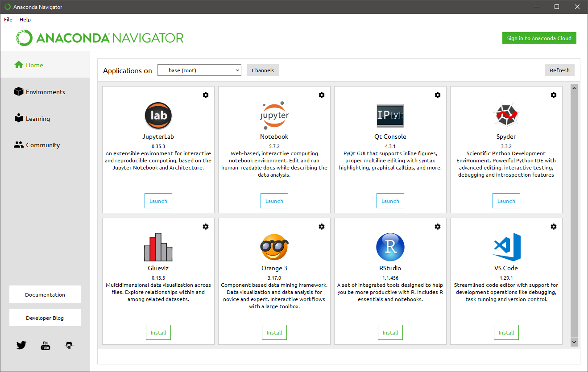This screenshot has height=372, width=588.
Task: Click the Glueviz version 0.13.3
Action: (158, 277)
